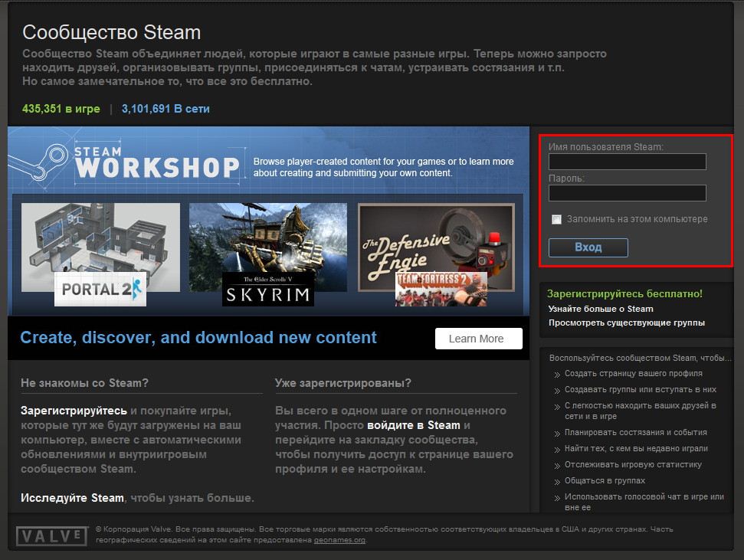
Task: Click the Valve logo in footer
Action: point(51,535)
